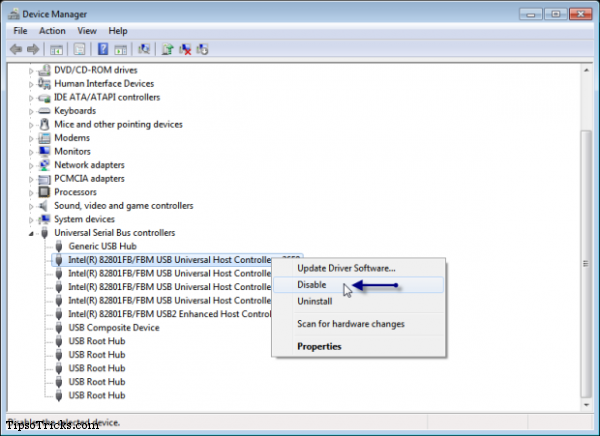Click the System devices icon
This screenshot has height=436, width=600.
44,219
